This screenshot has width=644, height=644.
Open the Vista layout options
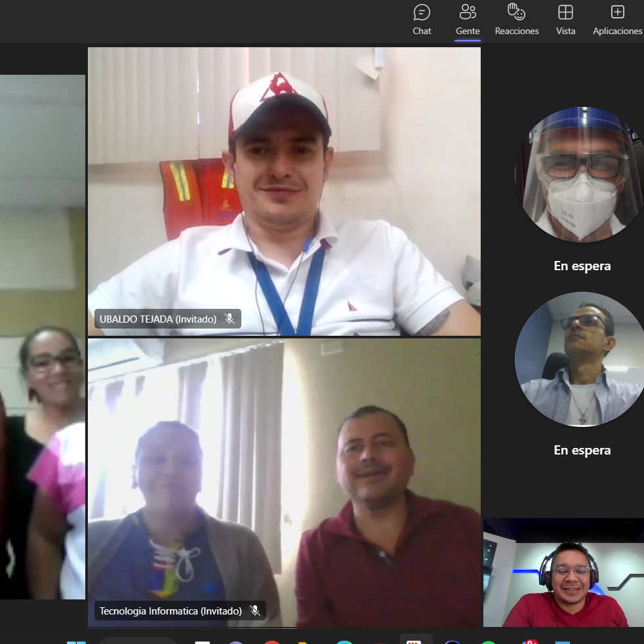click(565, 20)
